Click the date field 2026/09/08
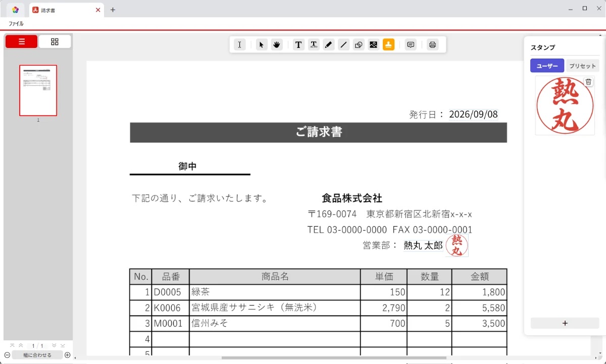Screen dimensions: 606x364 474,115
